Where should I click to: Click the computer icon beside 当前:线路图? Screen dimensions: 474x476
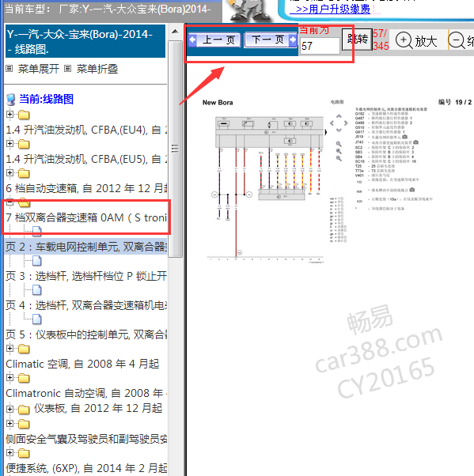coord(11,100)
